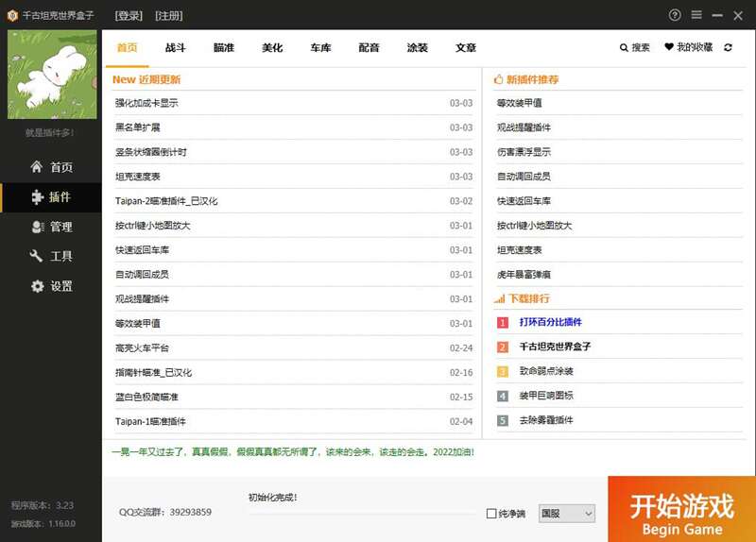The image size is (756, 542).
Task: Switch to the 车库 tab
Action: click(x=320, y=48)
